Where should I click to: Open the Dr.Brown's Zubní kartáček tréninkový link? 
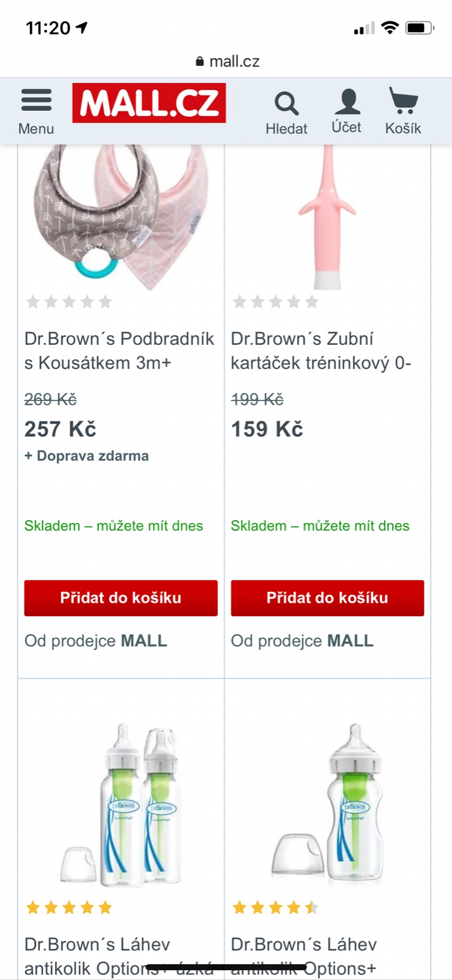coord(321,350)
